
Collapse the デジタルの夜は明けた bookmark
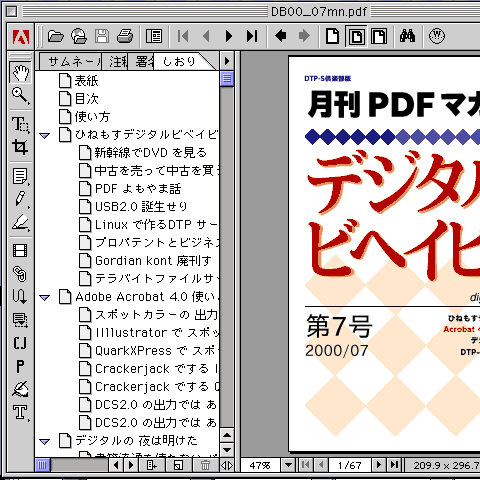pos(45,442)
